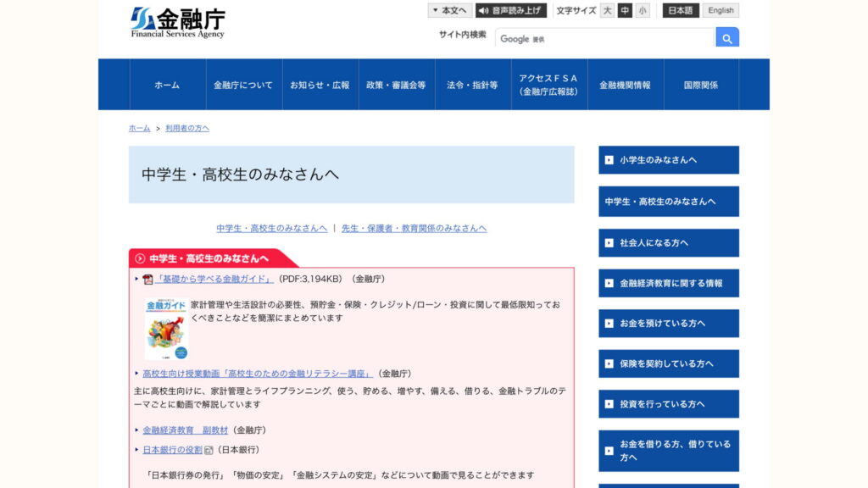The width and height of the screenshot is (868, 488).
Task: Click arrow icon on 社会人になる方へ sidebar button
Action: 609,243
